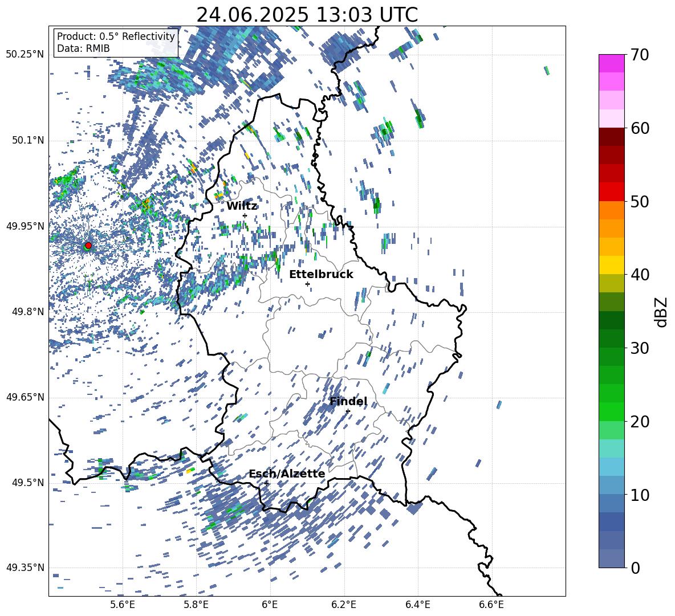Viewport: 675px width, 616px height.
Task: Click the Ettelbruck station cross marker
Action: [x=307, y=284]
